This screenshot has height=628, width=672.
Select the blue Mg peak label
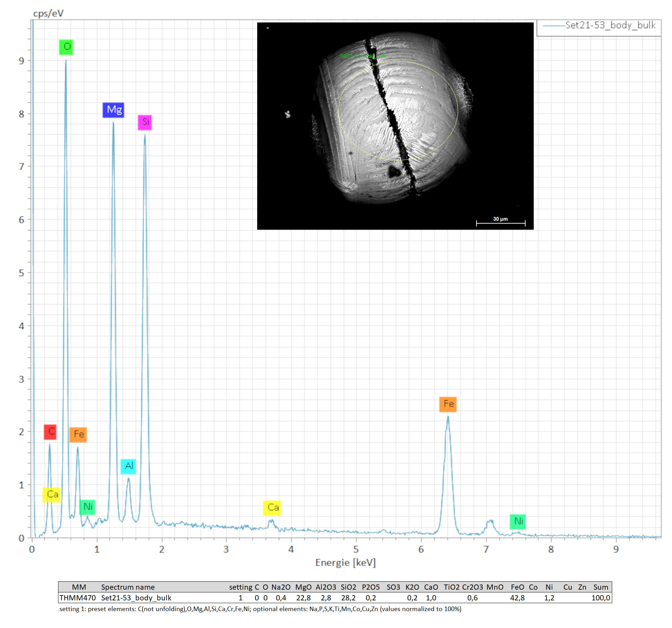113,110
